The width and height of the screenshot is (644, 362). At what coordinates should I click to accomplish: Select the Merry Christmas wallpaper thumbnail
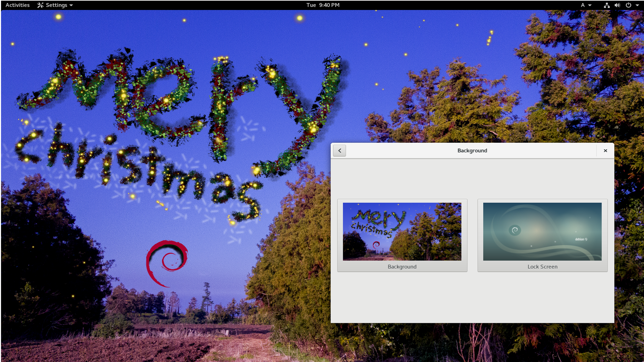pos(402,231)
